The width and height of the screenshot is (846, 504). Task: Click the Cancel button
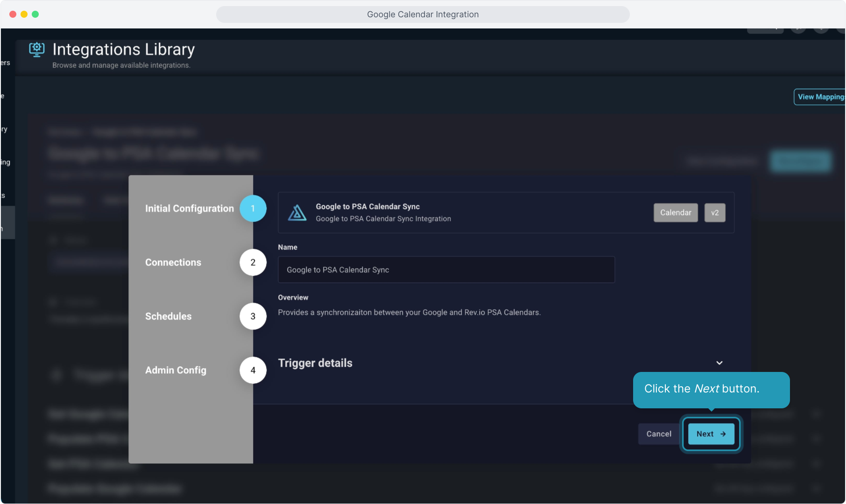[659, 434]
